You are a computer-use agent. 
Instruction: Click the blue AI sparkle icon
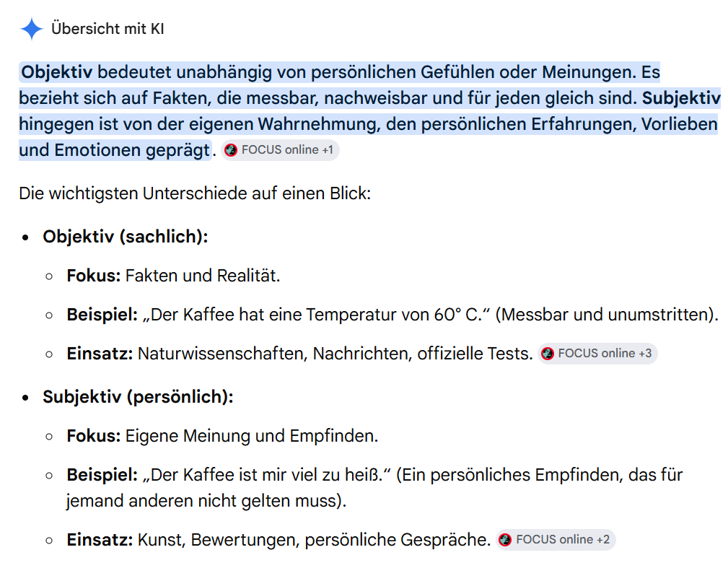tap(32, 29)
